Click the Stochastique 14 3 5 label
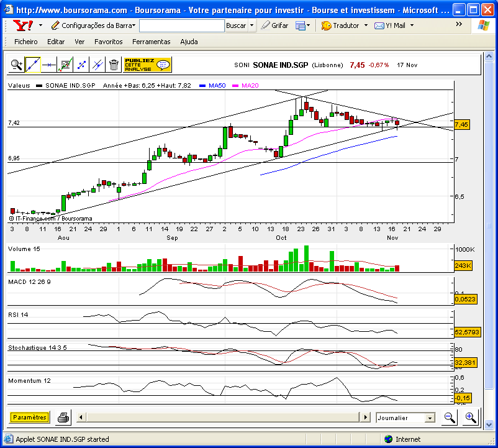Image resolution: width=498 pixels, height=448 pixels. pyautogui.click(x=37, y=348)
